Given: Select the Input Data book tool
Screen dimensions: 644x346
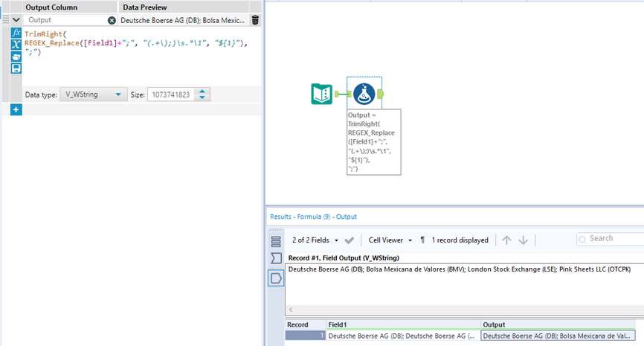Looking at the screenshot, I should click(x=321, y=94).
